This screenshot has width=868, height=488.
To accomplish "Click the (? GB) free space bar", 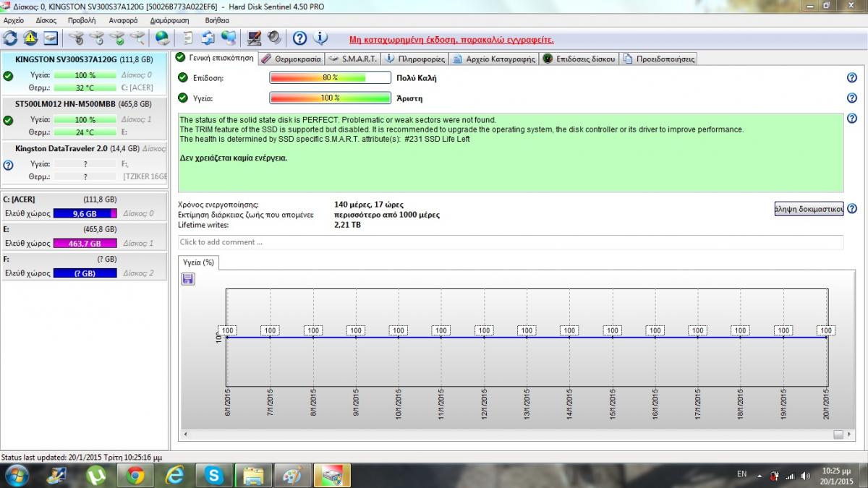I will click(85, 273).
